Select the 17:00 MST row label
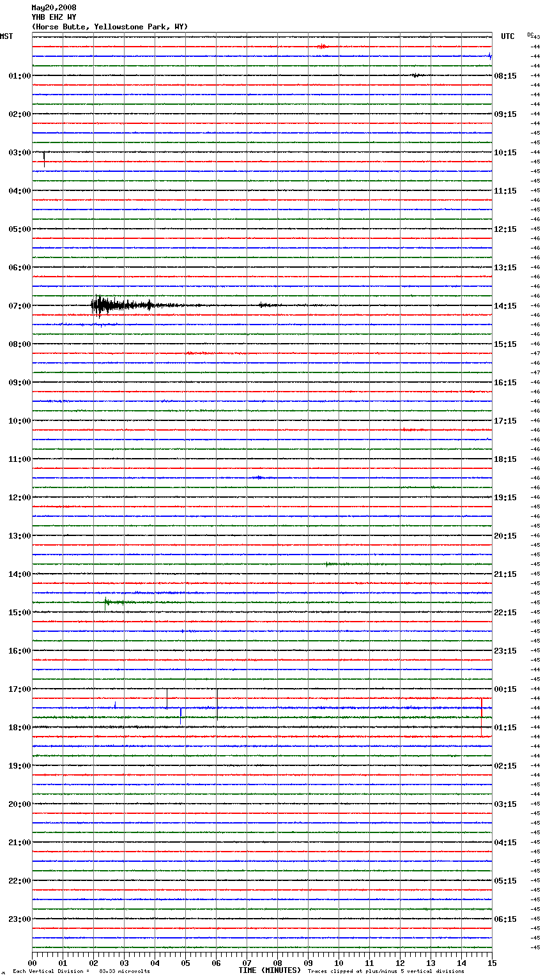The width and height of the screenshot is (543, 980). pos(19,689)
